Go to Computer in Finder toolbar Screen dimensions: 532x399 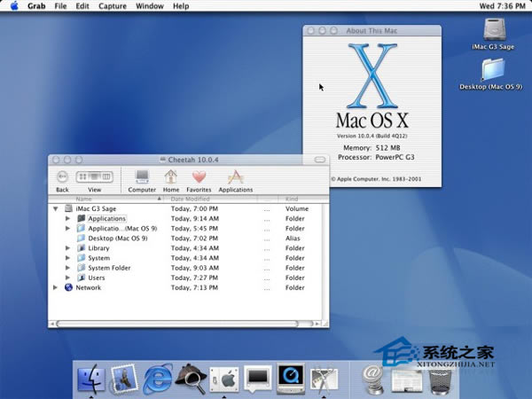[x=142, y=181]
